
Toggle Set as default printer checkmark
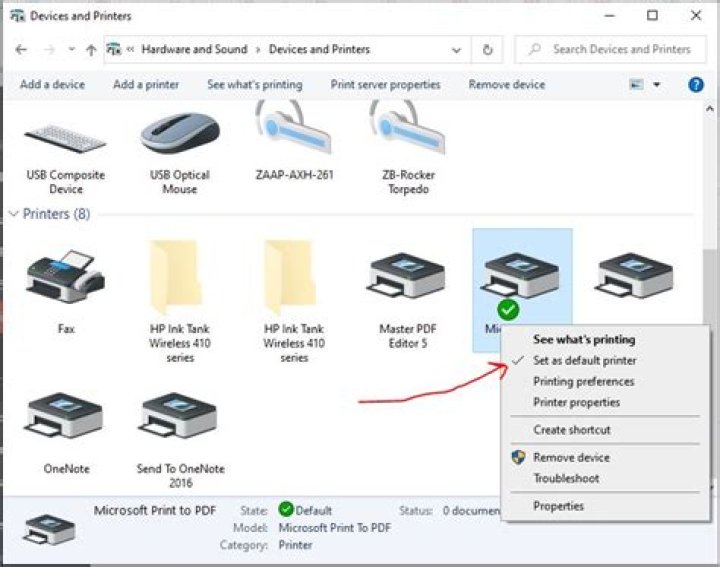tap(518, 361)
